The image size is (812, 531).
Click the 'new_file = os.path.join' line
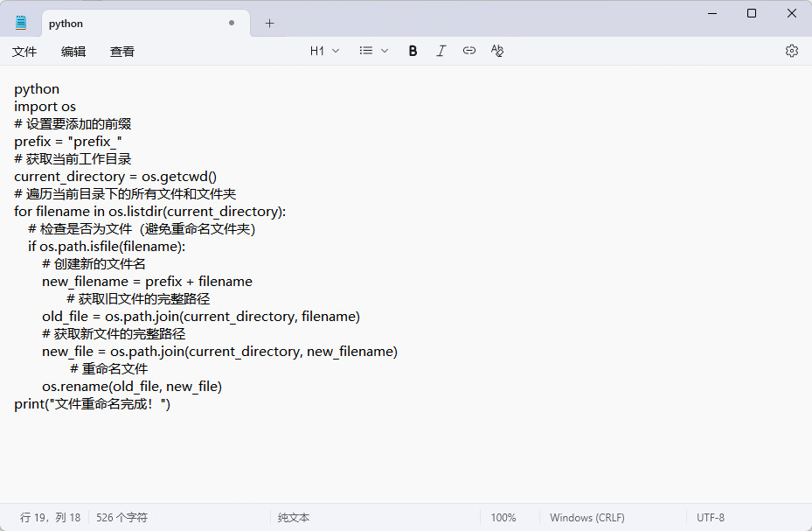click(x=219, y=352)
